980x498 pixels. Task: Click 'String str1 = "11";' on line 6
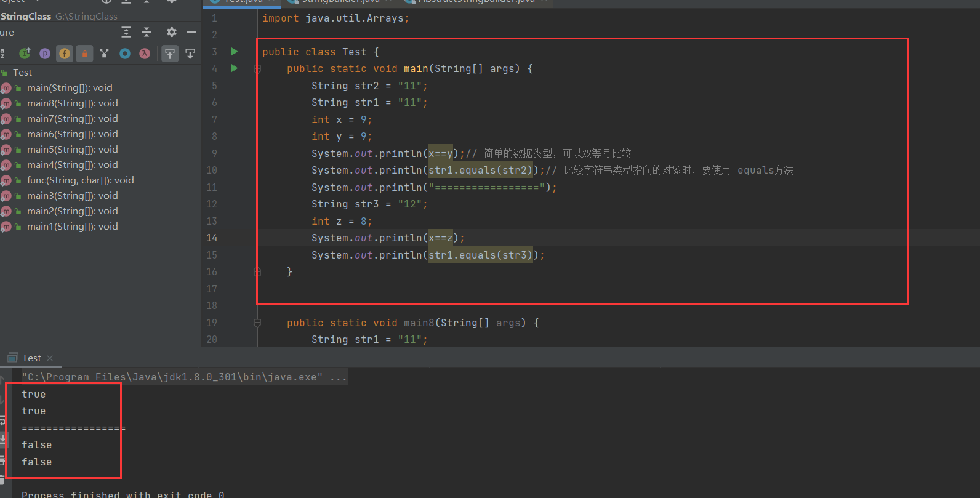coord(369,102)
